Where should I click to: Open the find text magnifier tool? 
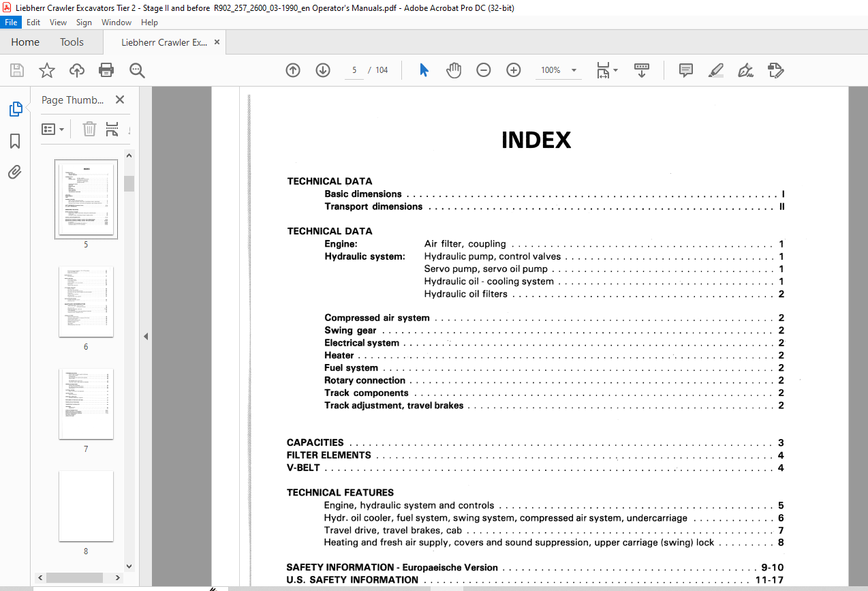[137, 70]
